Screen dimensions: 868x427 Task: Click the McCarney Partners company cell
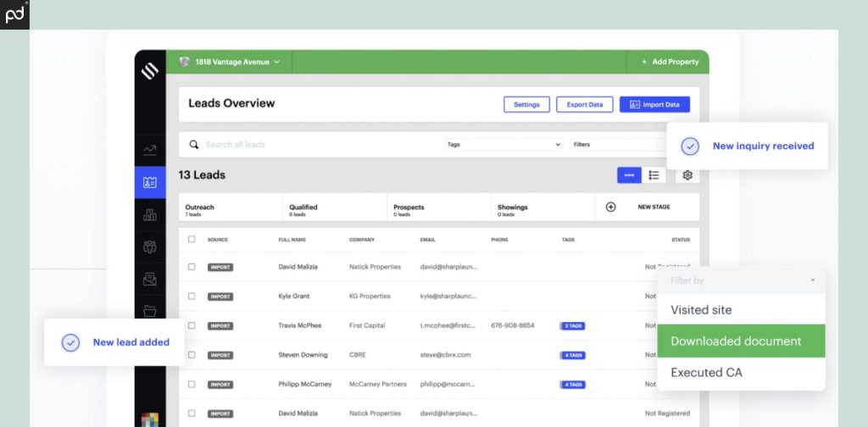pyautogui.click(x=377, y=385)
